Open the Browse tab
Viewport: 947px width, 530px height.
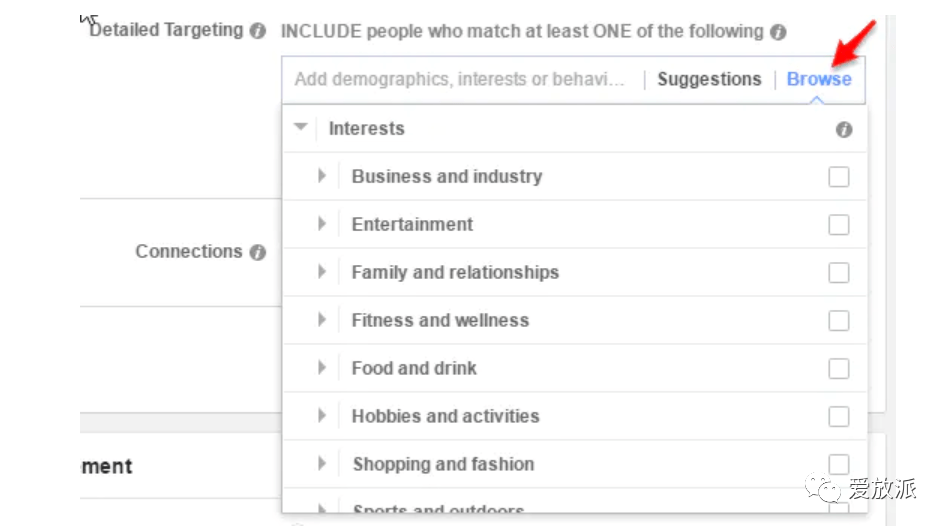pos(819,79)
